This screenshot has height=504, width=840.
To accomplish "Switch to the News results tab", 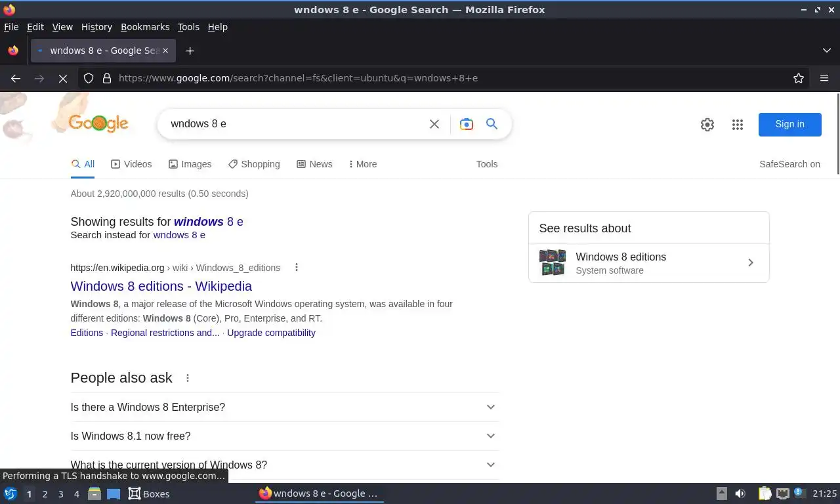I will tap(314, 164).
